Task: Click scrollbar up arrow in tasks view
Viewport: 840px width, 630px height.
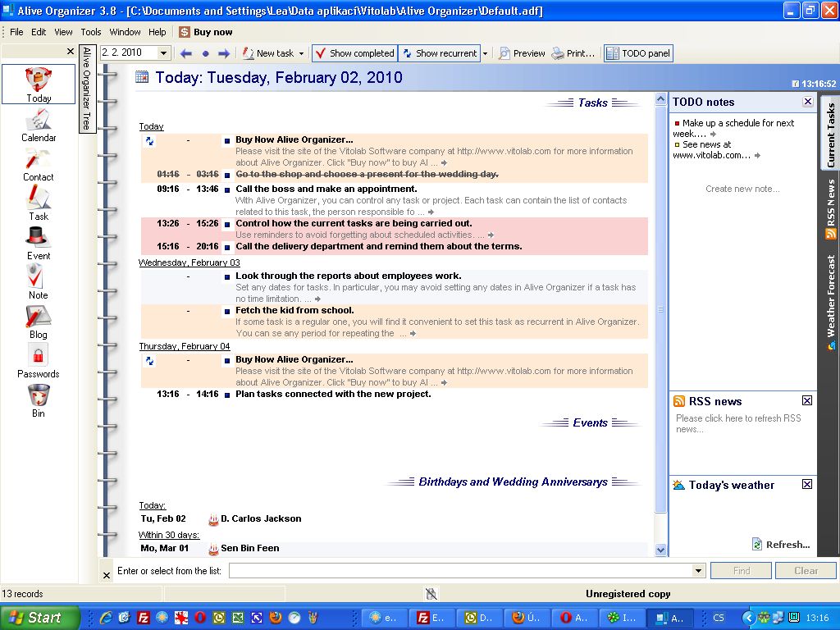Action: pyautogui.click(x=660, y=99)
